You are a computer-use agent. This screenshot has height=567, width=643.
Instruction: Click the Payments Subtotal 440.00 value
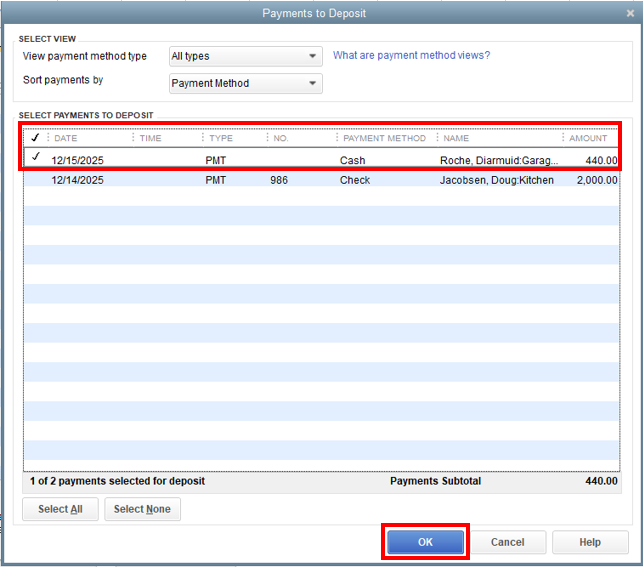[x=601, y=481]
